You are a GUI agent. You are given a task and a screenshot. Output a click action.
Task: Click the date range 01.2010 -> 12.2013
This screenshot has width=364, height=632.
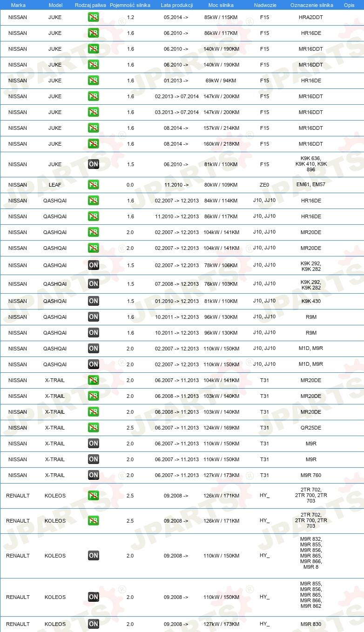coord(177,301)
